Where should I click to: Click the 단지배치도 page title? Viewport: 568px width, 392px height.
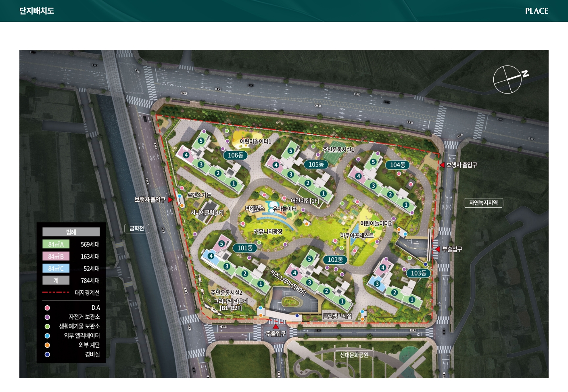[37, 11]
